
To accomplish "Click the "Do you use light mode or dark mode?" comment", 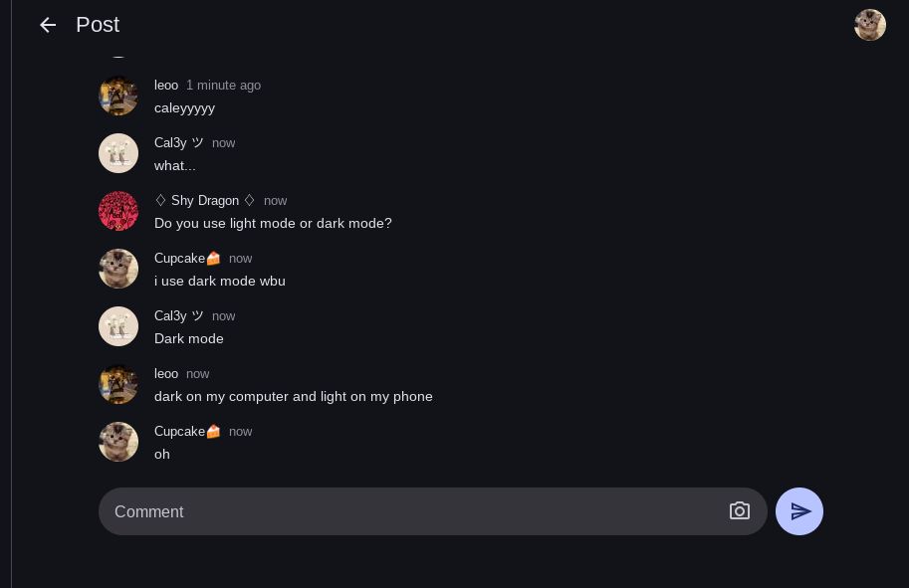I will [273, 223].
